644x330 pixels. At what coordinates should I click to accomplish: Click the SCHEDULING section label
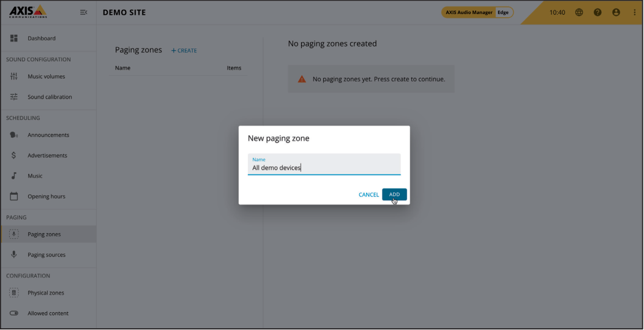(x=23, y=118)
